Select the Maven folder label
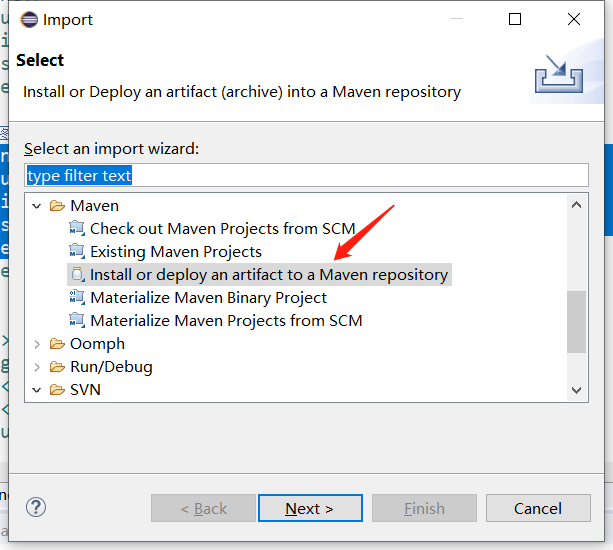613x550 pixels. 94,206
